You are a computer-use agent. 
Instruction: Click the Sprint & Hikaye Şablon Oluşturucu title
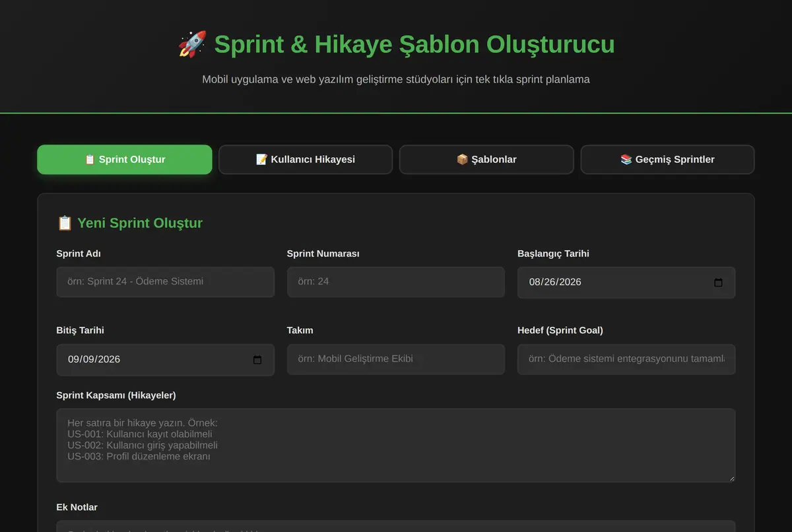(414, 44)
